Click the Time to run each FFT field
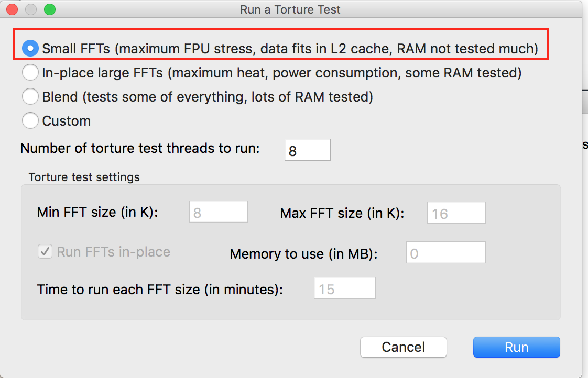The height and width of the screenshot is (378, 588). click(x=344, y=288)
